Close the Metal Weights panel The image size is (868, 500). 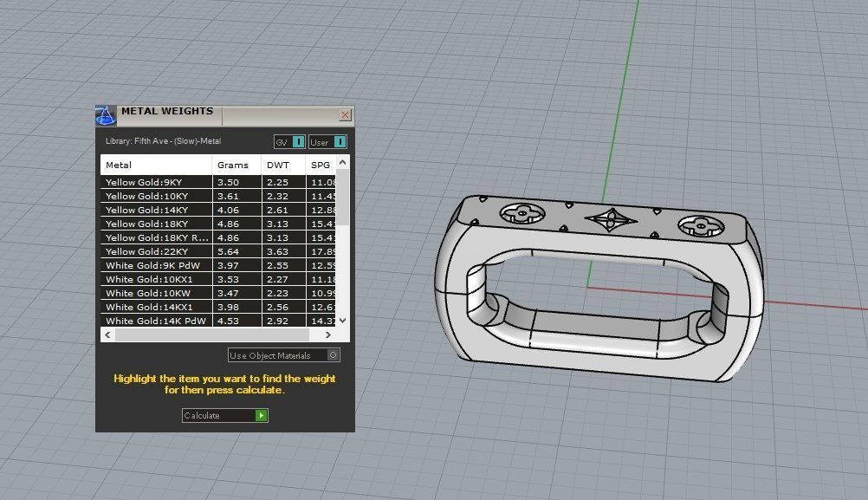pyautogui.click(x=345, y=114)
